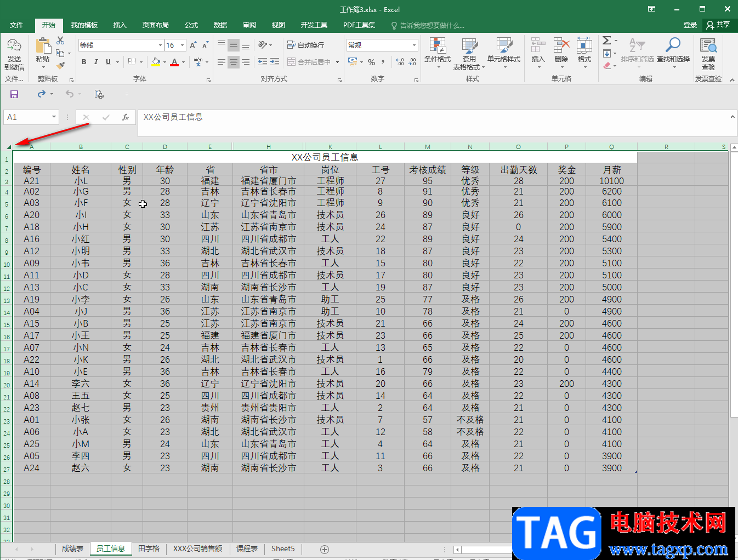738x560 pixels.
Task: Increase decimal places
Action: 400,62
